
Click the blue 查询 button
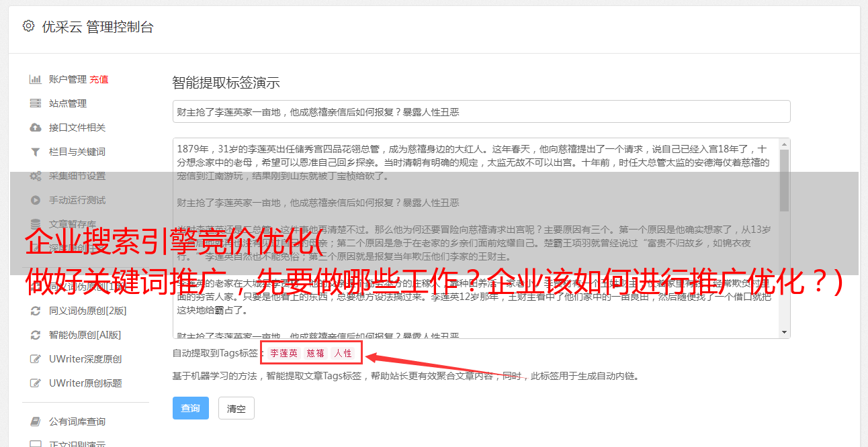(x=191, y=408)
